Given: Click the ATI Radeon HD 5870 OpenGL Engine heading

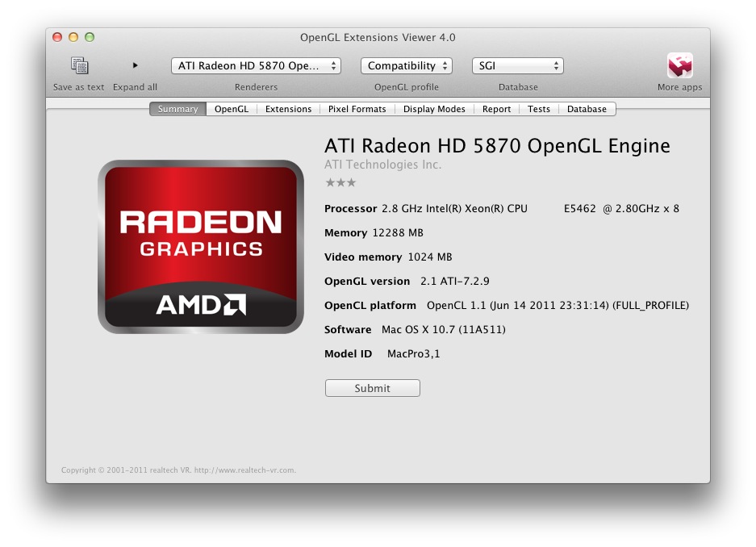Looking at the screenshot, I should [x=497, y=146].
